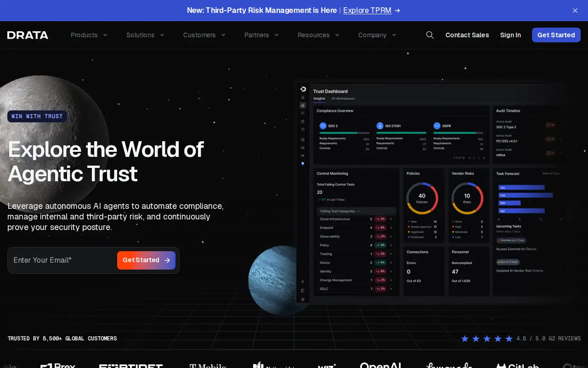Image resolution: width=588 pixels, height=368 pixels.
Task: Expand the Resources menu
Action: (318, 35)
